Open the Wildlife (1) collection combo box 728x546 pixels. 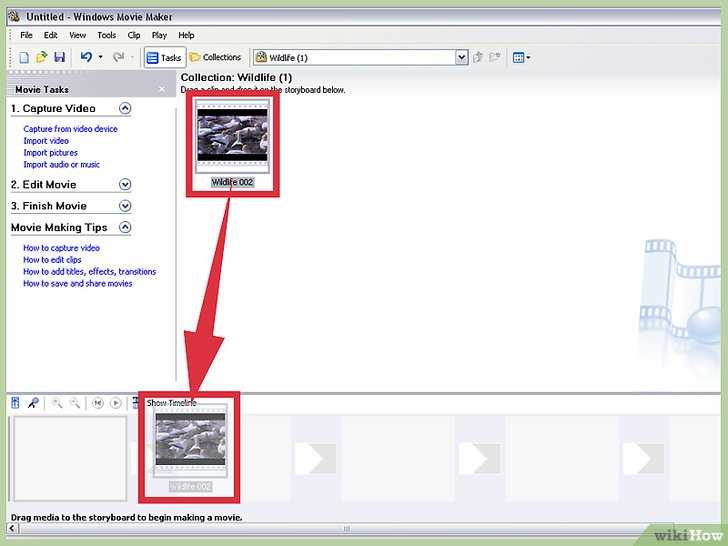[360, 58]
